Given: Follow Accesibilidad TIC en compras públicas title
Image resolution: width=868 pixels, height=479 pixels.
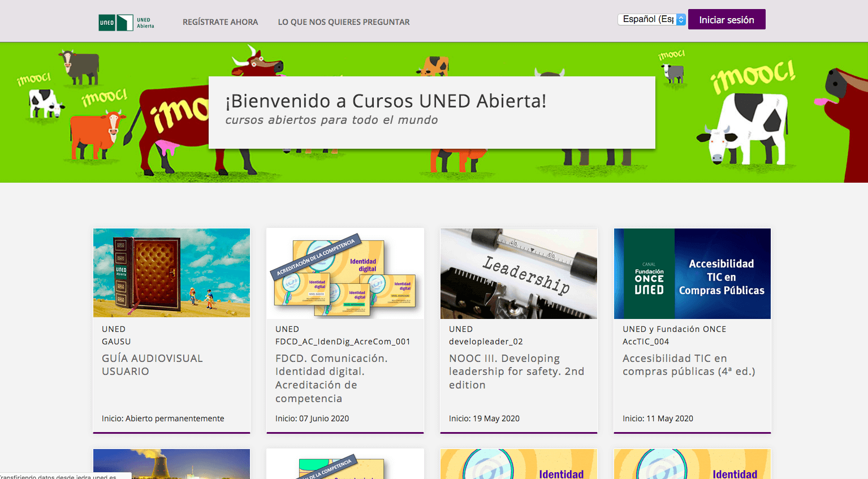Looking at the screenshot, I should 689,365.
